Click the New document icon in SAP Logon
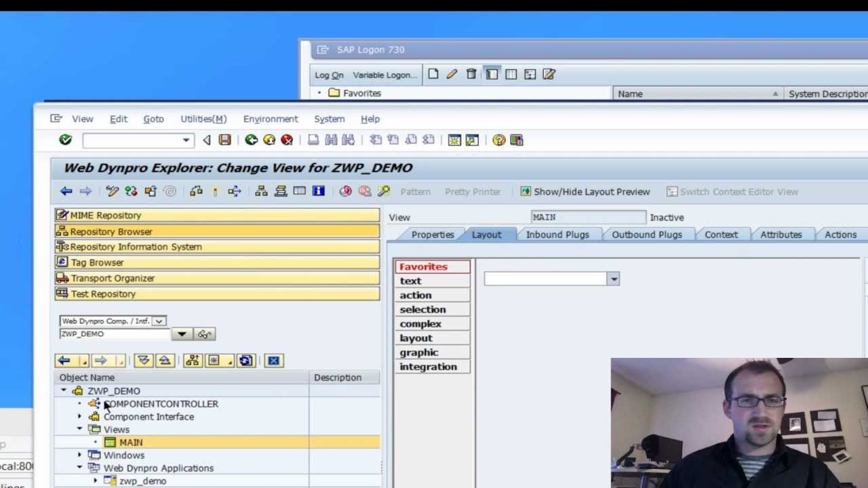This screenshot has height=488, width=868. [x=433, y=74]
